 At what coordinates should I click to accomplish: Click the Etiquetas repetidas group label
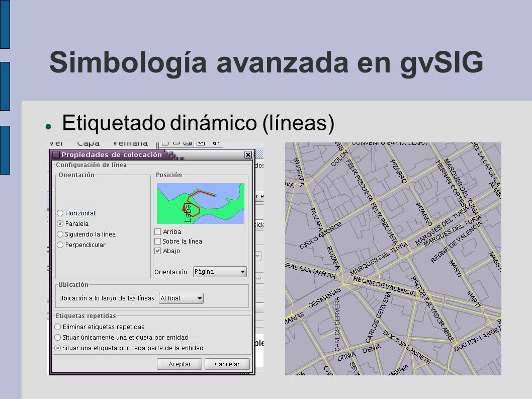pyautogui.click(x=86, y=316)
